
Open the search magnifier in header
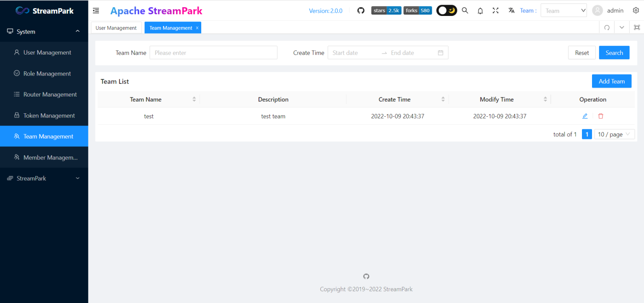tap(465, 10)
